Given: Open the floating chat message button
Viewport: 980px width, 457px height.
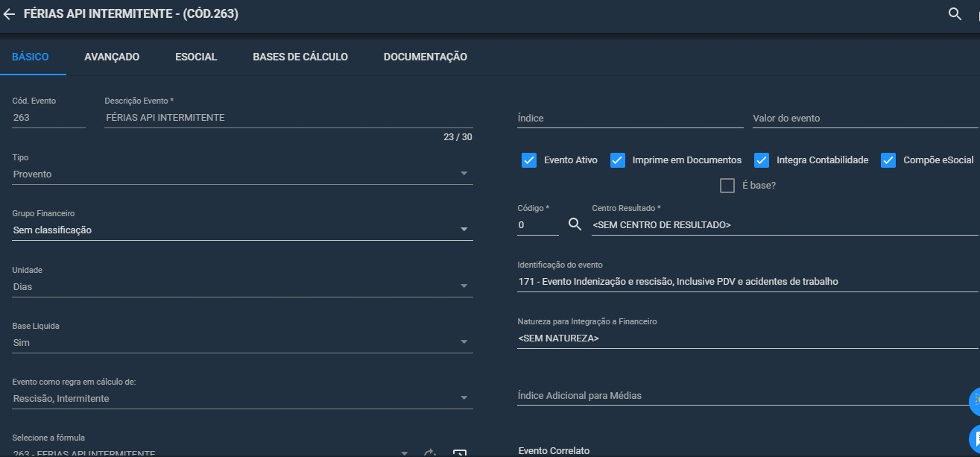Looking at the screenshot, I should 974,438.
